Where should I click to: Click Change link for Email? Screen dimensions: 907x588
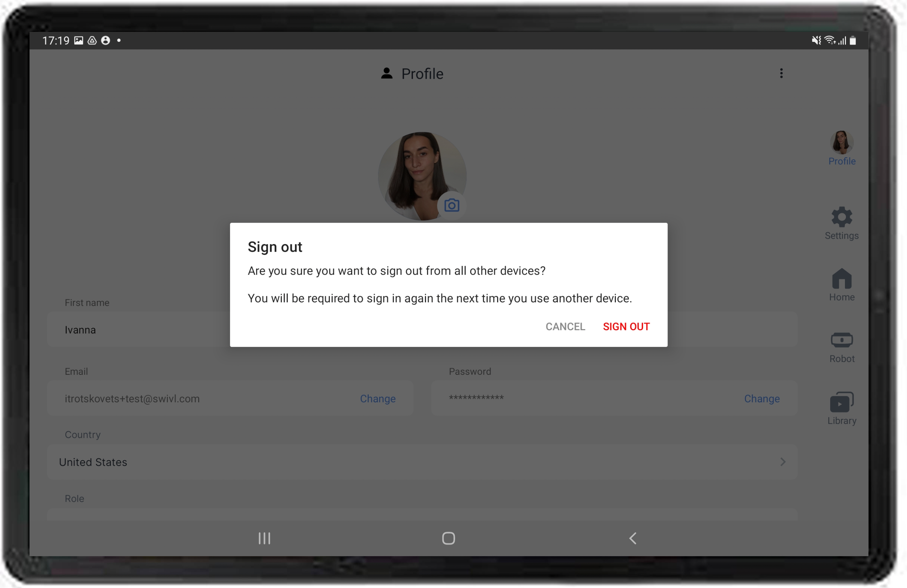[x=378, y=398]
